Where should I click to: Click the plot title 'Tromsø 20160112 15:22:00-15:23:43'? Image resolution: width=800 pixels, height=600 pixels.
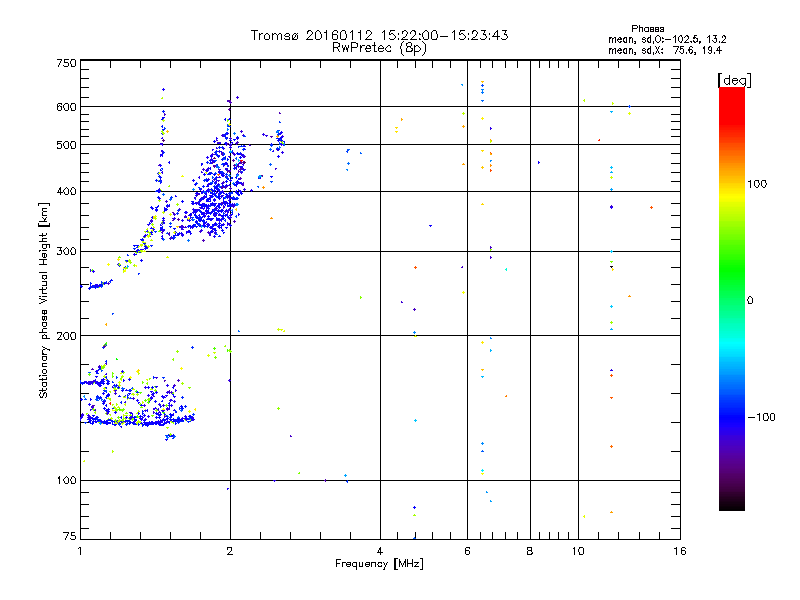tap(379, 35)
